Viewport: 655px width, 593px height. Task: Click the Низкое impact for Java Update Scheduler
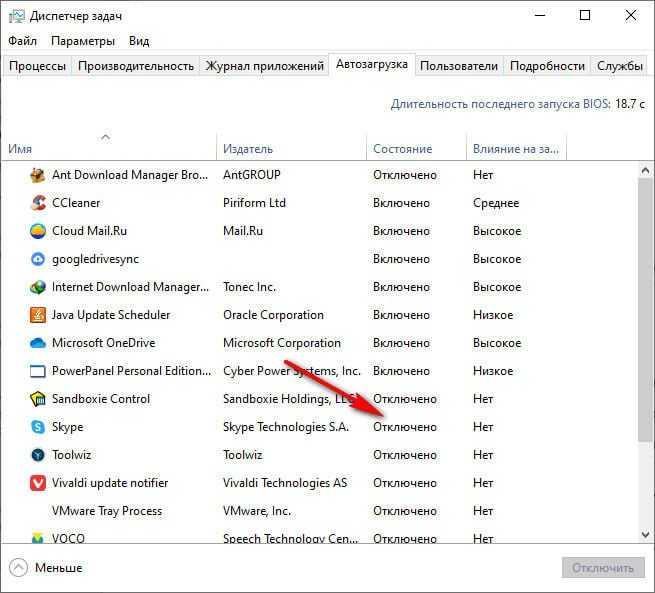pos(493,315)
